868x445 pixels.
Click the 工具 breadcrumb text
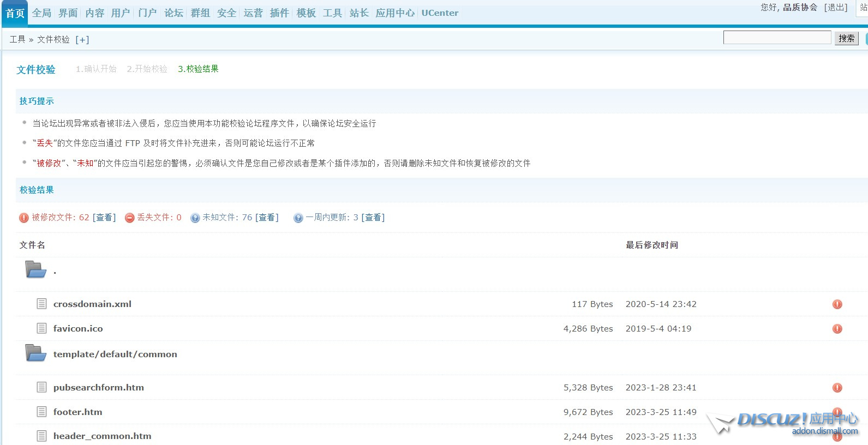pyautogui.click(x=17, y=39)
